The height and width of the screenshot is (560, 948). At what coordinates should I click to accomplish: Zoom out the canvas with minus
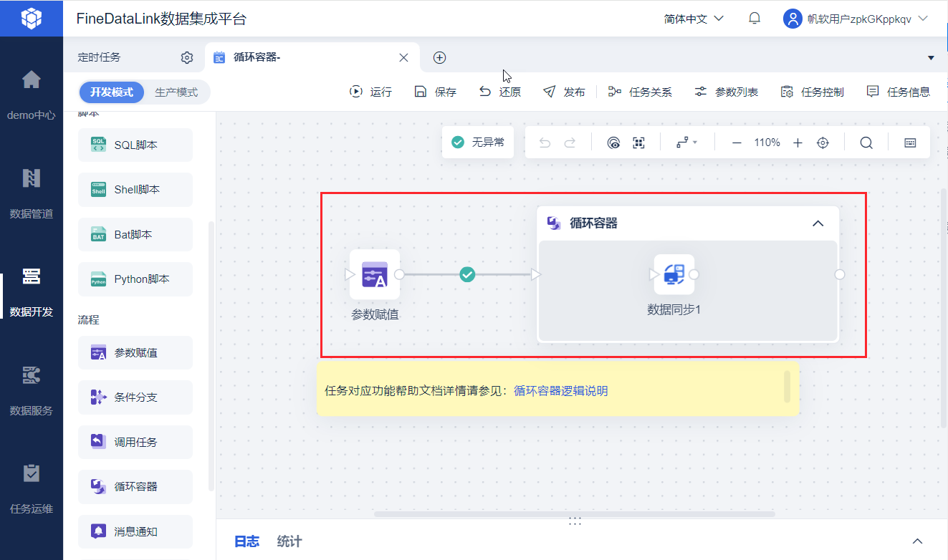point(737,143)
